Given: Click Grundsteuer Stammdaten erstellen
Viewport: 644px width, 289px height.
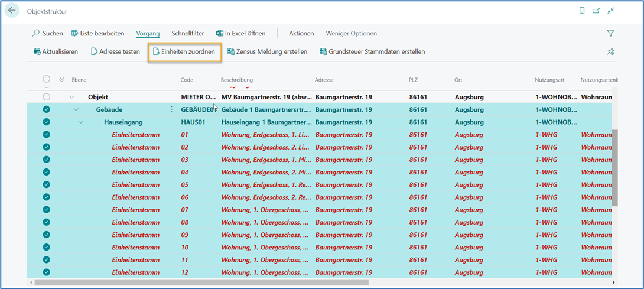Looking at the screenshot, I should coord(372,52).
